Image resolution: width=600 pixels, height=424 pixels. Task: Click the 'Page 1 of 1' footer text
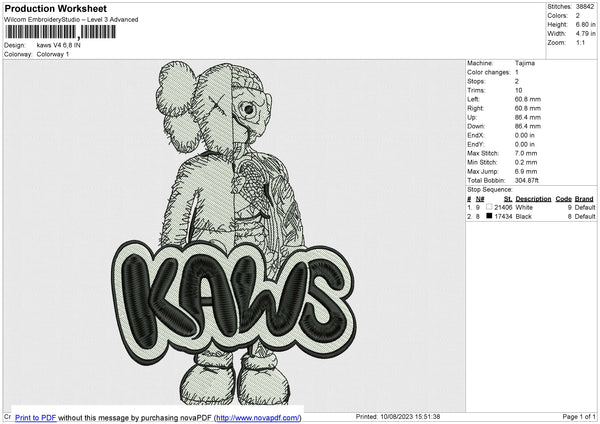pos(579,417)
